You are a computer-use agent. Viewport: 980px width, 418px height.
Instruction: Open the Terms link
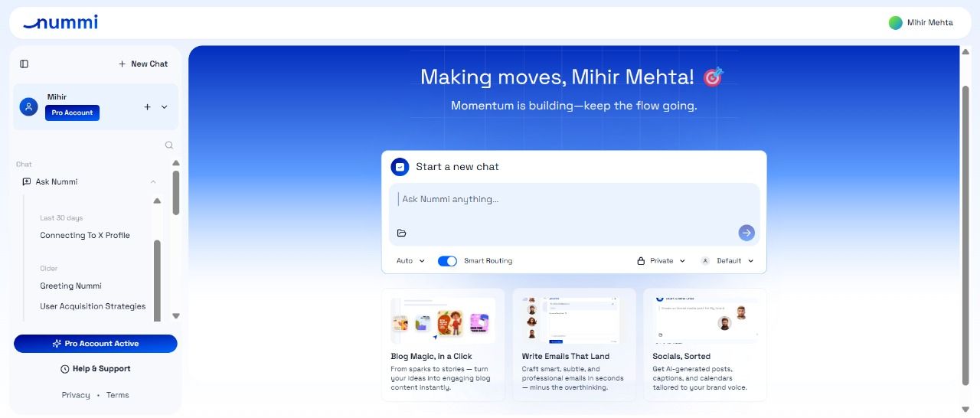click(118, 396)
